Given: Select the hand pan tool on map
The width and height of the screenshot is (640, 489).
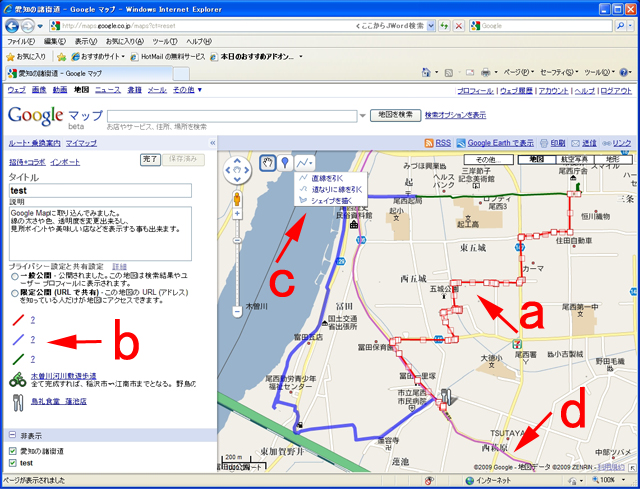Looking at the screenshot, I should (268, 163).
